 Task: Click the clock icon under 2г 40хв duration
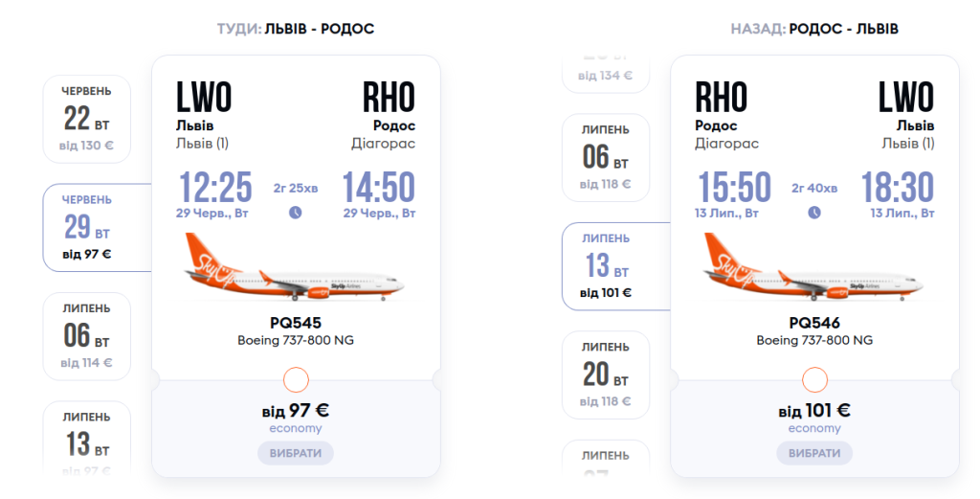pos(814,213)
